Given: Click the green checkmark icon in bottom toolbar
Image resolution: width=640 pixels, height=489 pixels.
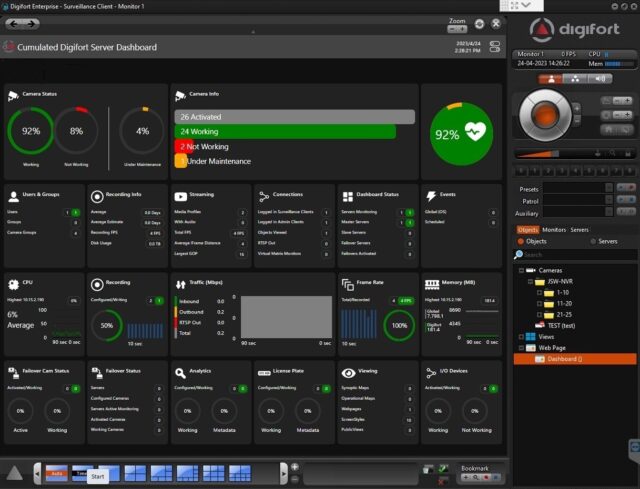Looking at the screenshot, I should click(444, 469).
